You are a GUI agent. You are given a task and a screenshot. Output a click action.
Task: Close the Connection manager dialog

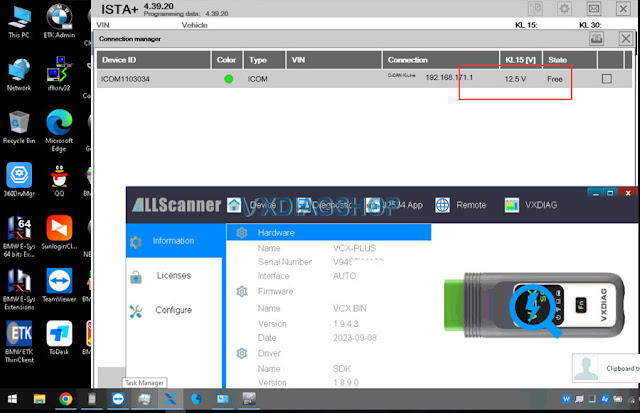pos(626,39)
